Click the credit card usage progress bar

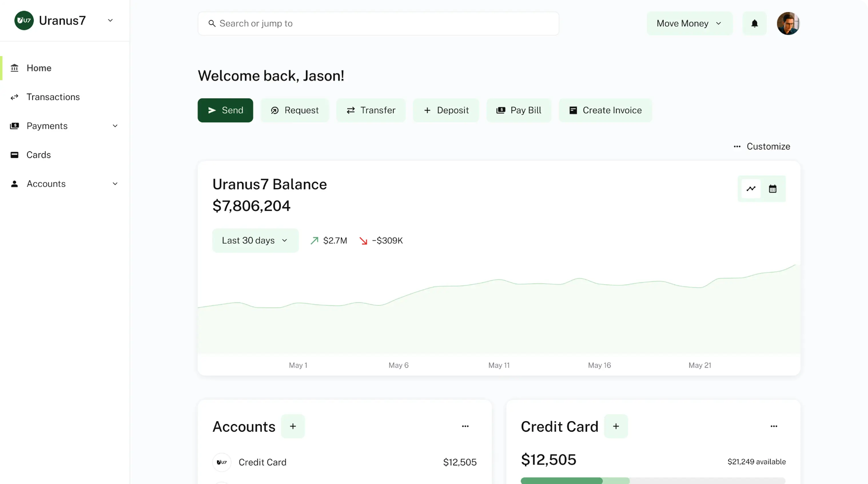point(653,481)
